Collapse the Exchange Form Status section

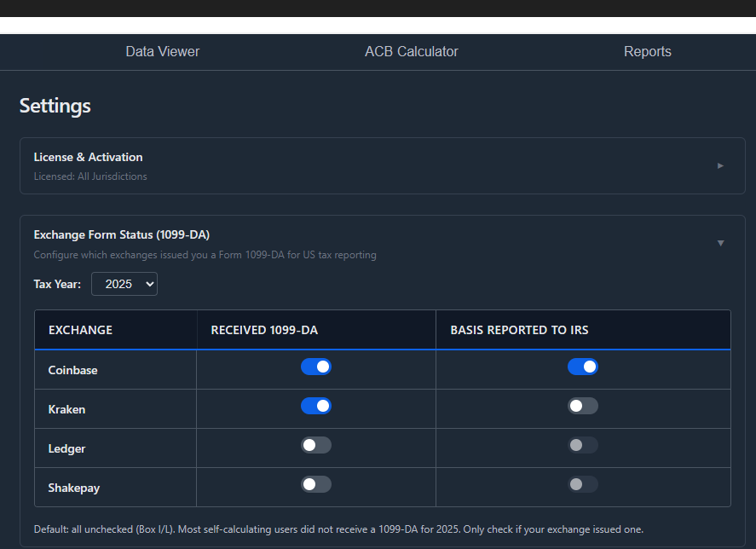[720, 243]
